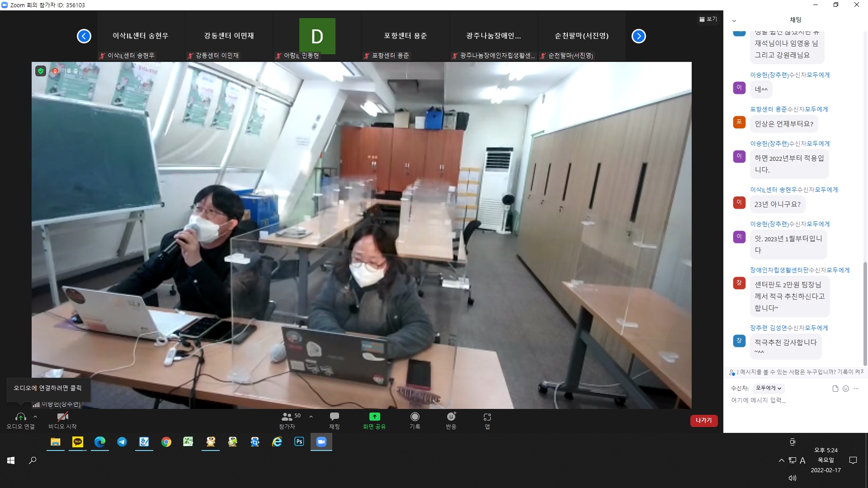Open more chat options ellipsis
This screenshot has width=868, height=488.
tap(856, 389)
